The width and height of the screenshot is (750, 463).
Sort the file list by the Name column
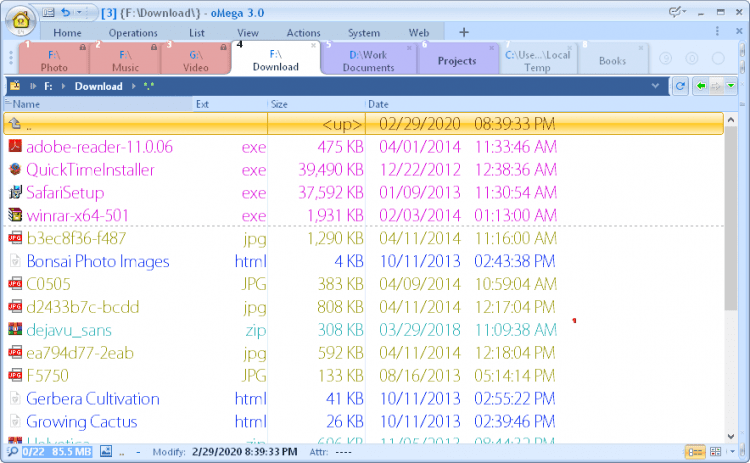pyautogui.click(x=98, y=104)
